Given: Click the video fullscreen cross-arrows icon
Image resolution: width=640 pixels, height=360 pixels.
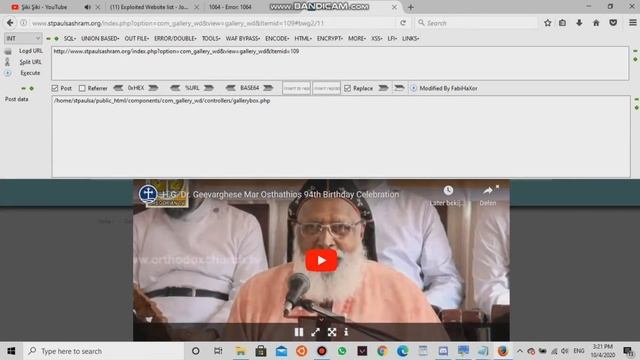Looking at the screenshot, I should pyautogui.click(x=332, y=332).
